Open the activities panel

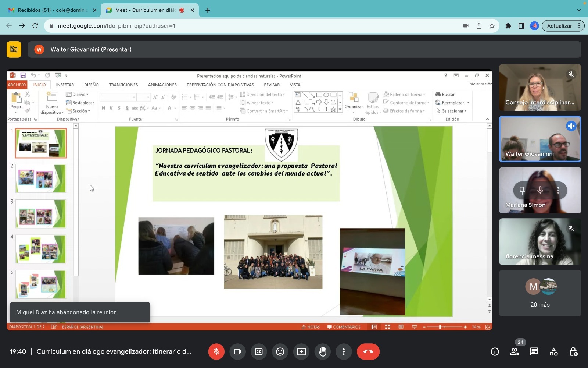[554, 352]
